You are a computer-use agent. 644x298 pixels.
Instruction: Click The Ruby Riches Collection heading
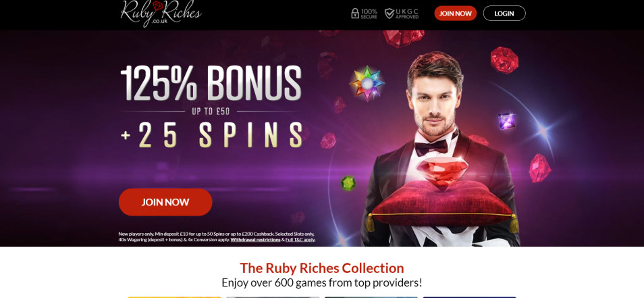[322, 268]
